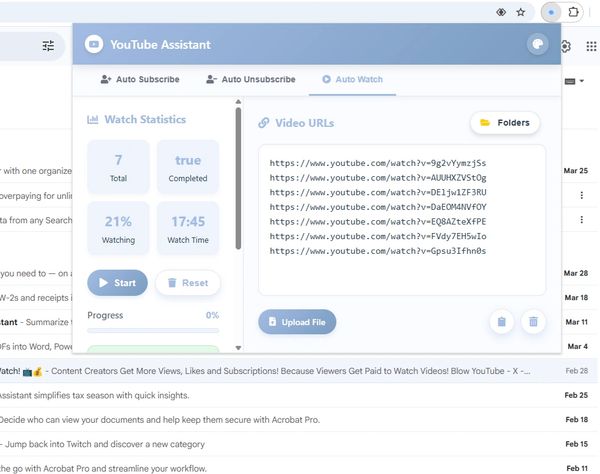This screenshot has height=474, width=600.
Task: Click the URL ending in EQ8AZteXfPE
Action: (378, 222)
